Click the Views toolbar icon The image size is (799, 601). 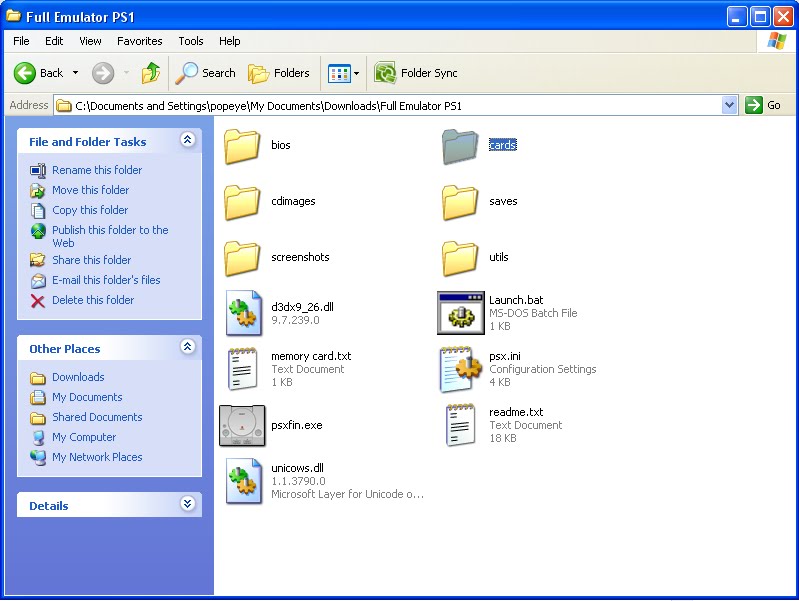pyautogui.click(x=339, y=73)
